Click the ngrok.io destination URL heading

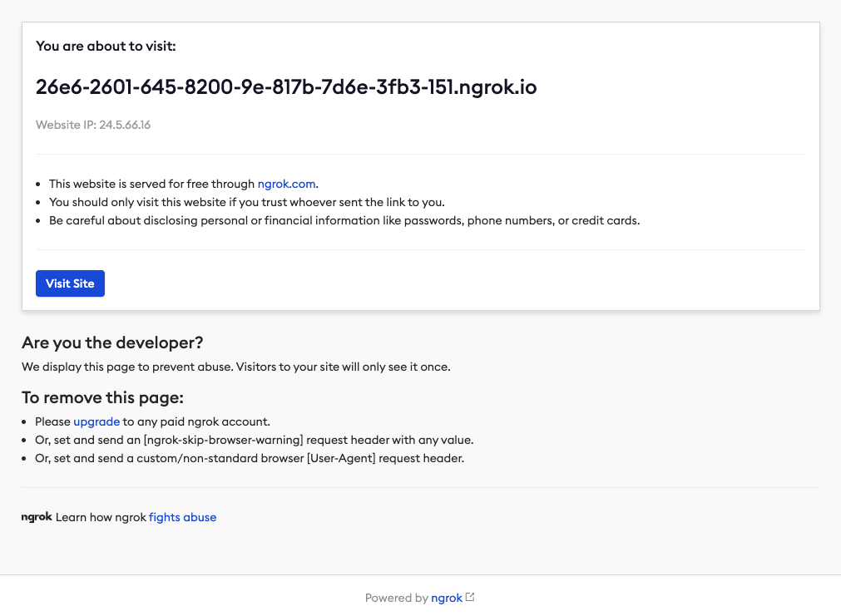coord(286,87)
